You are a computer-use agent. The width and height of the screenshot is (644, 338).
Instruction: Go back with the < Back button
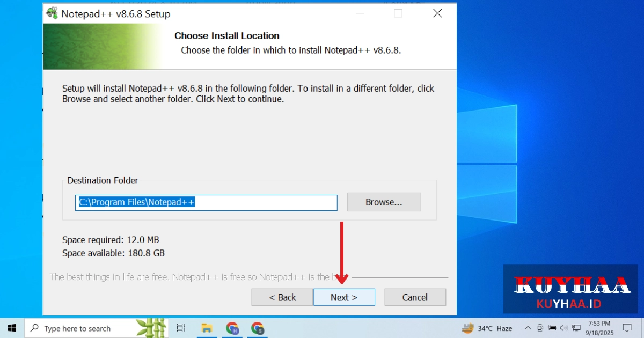[x=282, y=297]
